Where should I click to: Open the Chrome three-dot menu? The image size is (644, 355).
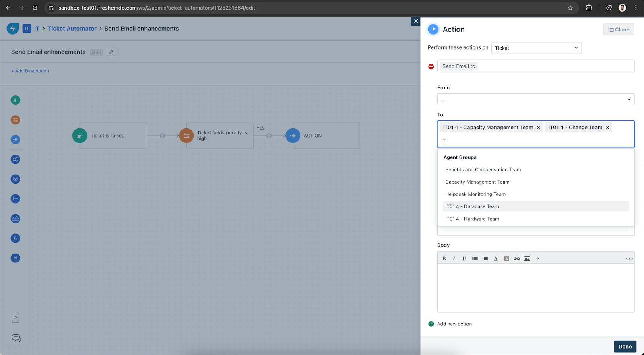636,8
